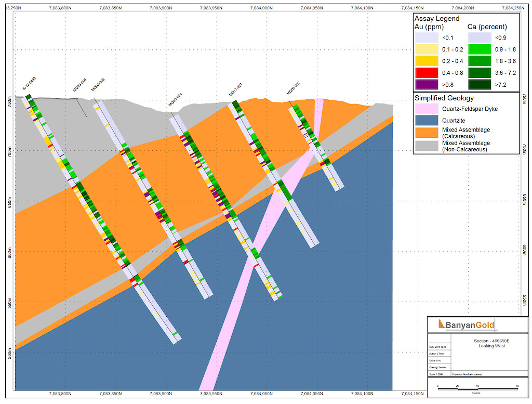Choose the Ca 0.9 - 1.8 swatch
Image resolution: width=532 pixels, height=404 pixels.
pyautogui.click(x=479, y=49)
